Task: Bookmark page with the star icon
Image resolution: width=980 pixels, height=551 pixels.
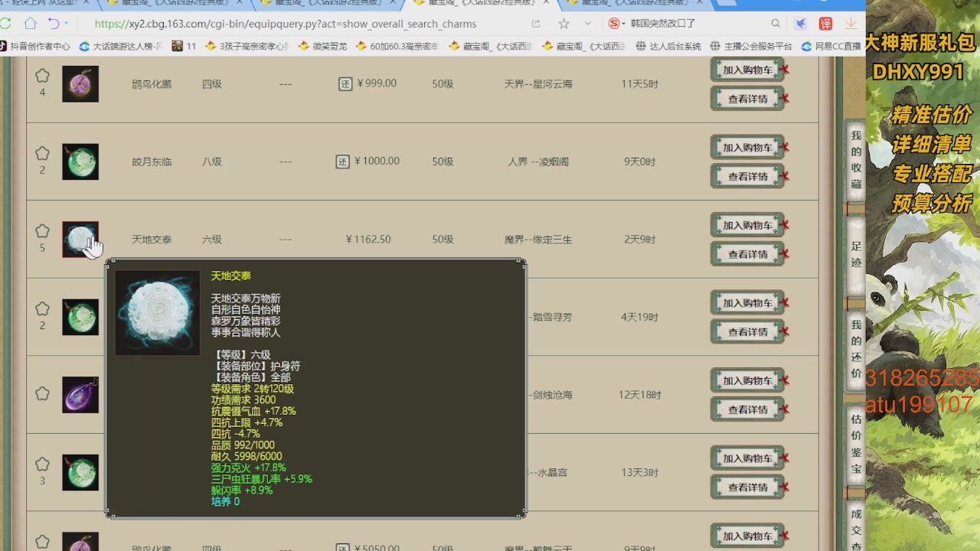Action: [564, 24]
